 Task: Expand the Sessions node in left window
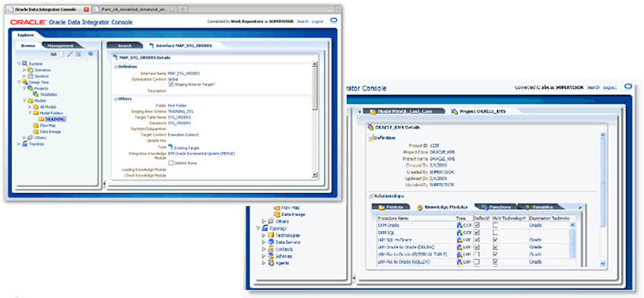(x=24, y=76)
